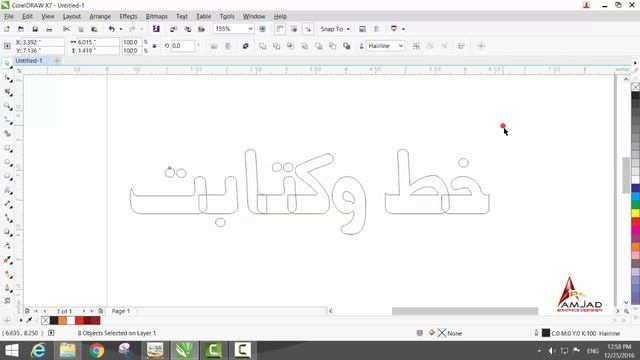Select the Color Eyedropper tool
640x360 pixels.
click(x=7, y=260)
